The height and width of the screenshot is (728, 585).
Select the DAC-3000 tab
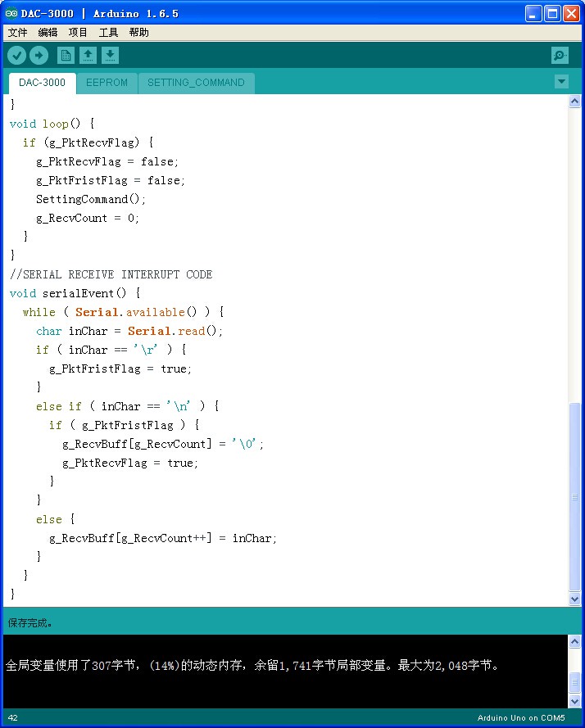click(43, 83)
